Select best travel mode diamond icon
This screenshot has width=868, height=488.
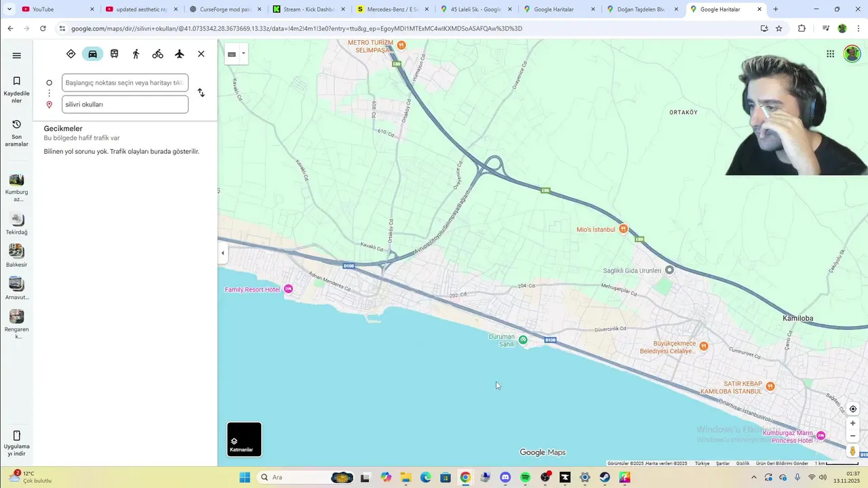[71, 54]
